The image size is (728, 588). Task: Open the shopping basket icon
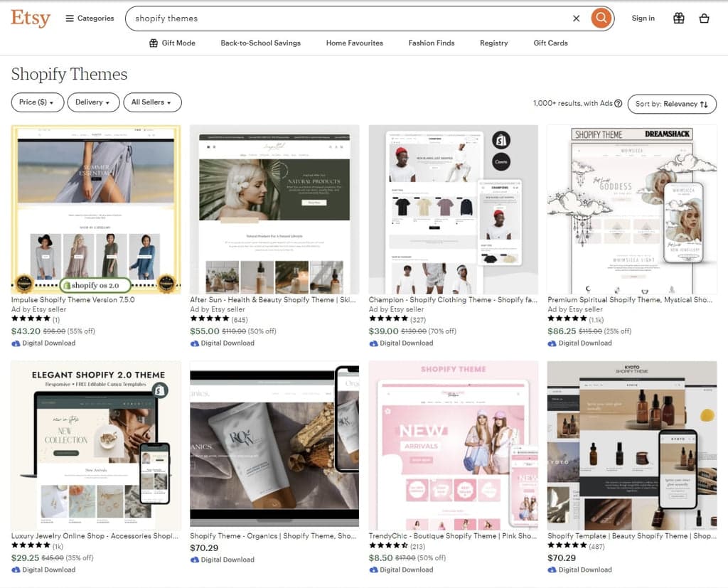[x=704, y=18]
